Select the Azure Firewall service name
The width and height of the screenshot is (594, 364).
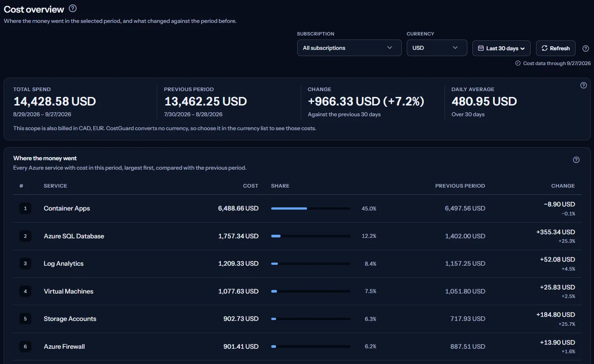pos(64,346)
